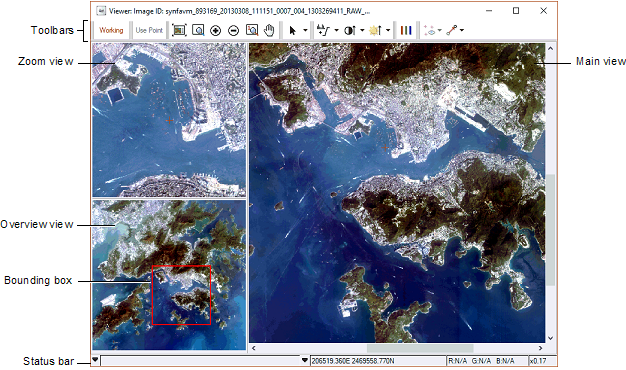Click the empty status bar text field
Screen dimensions: 626x370
point(200,361)
